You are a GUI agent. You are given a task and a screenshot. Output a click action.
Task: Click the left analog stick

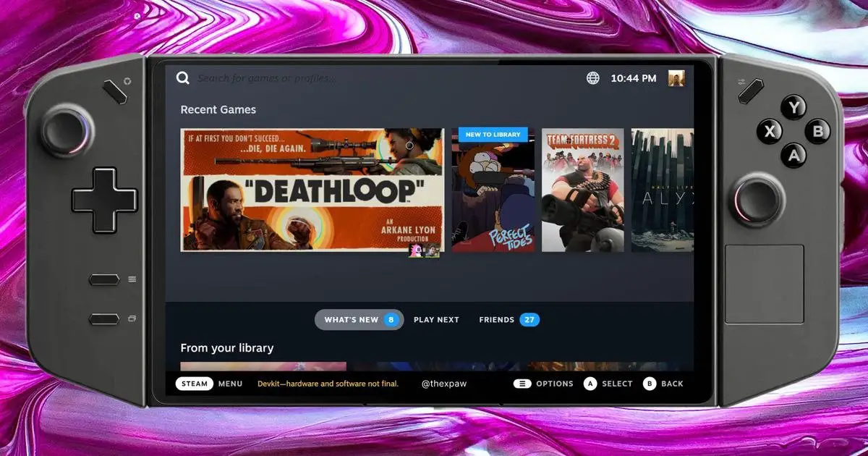coord(67,130)
